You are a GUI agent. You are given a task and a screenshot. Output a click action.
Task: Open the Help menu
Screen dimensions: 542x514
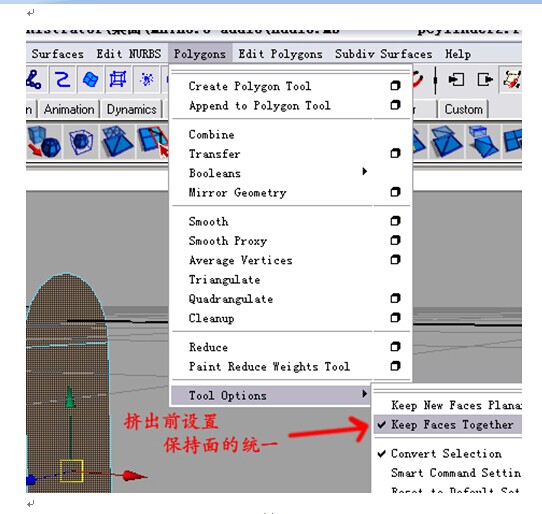coord(458,54)
